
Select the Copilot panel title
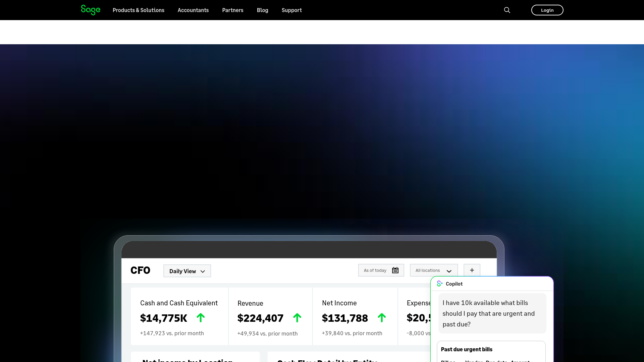tap(454, 284)
